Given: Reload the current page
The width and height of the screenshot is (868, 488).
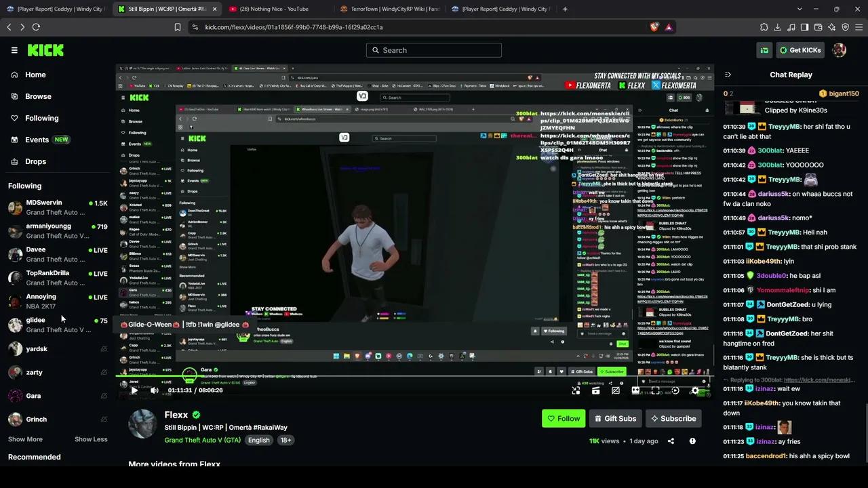Looking at the screenshot, I should (36, 27).
